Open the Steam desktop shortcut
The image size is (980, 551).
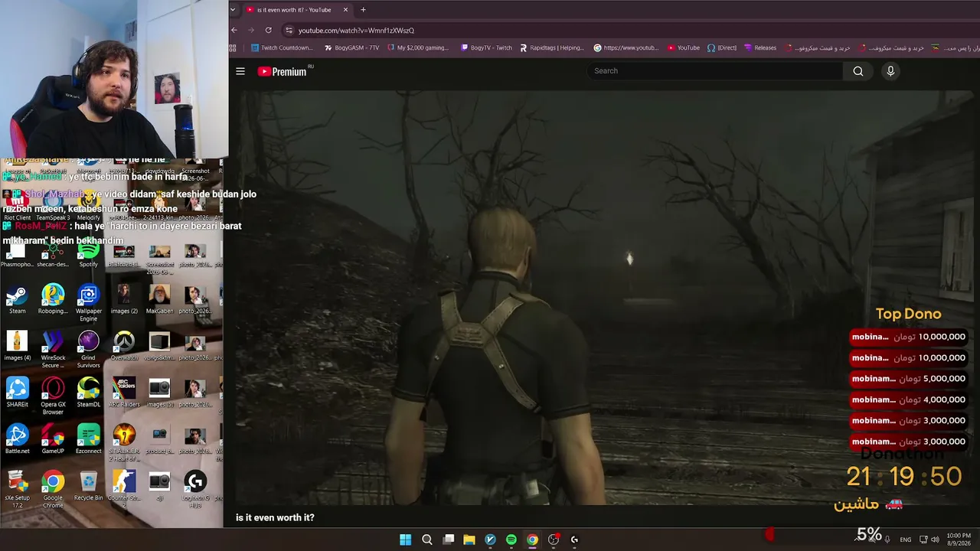[17, 299]
